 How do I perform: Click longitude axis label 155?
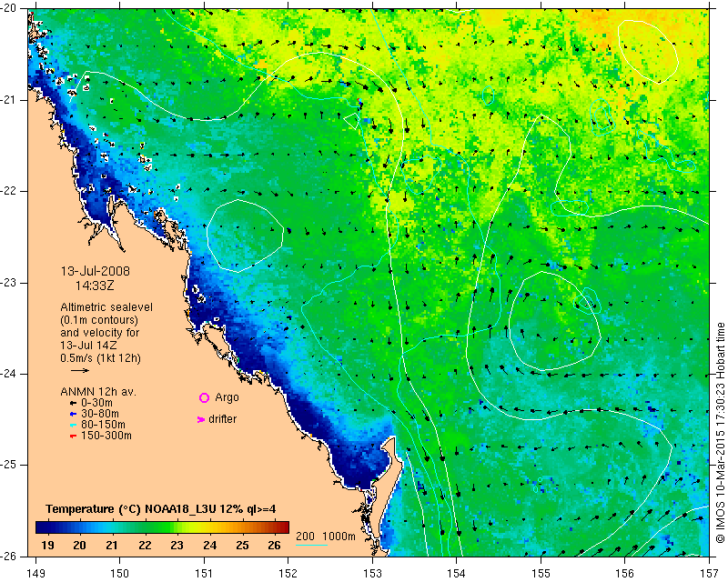point(541,574)
